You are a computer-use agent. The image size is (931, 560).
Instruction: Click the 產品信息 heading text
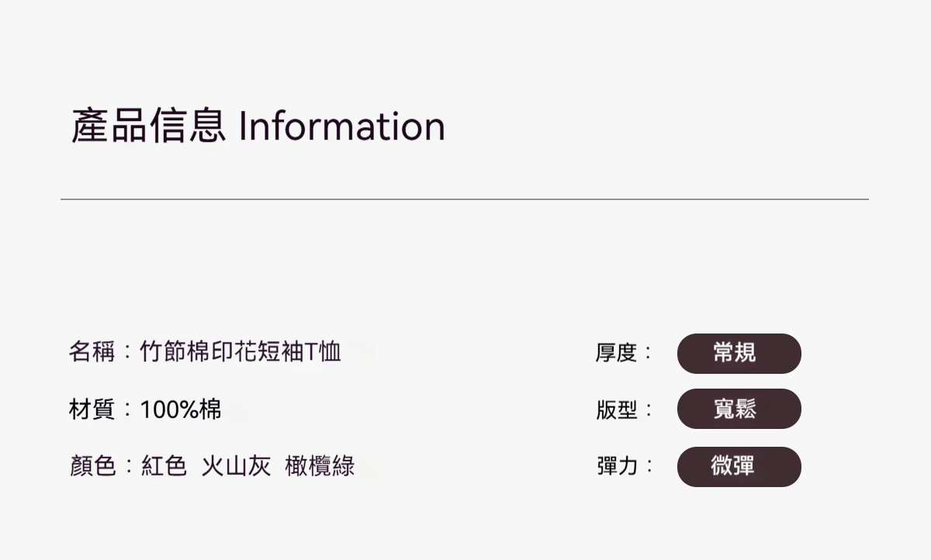click(x=148, y=126)
